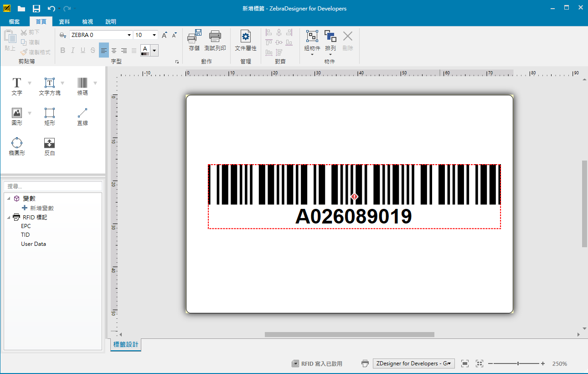Click the font color swatch
This screenshot has width=588, height=374.
145,50
